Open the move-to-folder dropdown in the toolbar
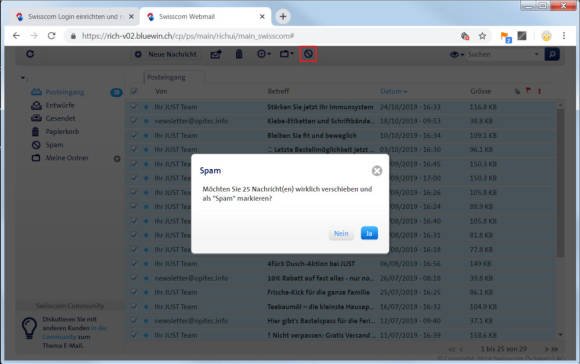 click(x=286, y=54)
